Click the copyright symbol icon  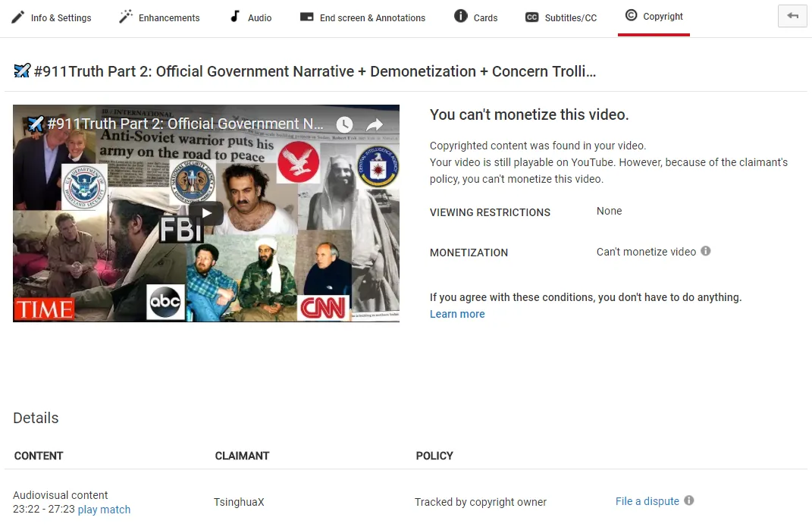point(631,15)
